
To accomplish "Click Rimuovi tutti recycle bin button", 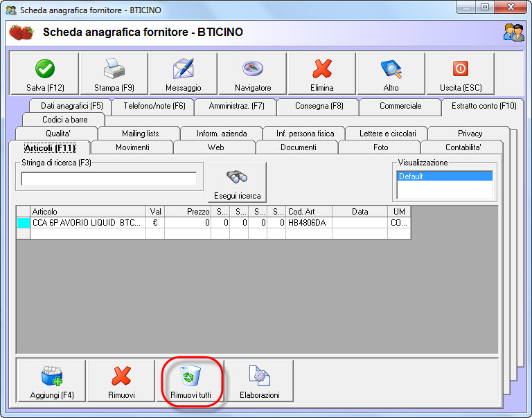I will (x=190, y=381).
